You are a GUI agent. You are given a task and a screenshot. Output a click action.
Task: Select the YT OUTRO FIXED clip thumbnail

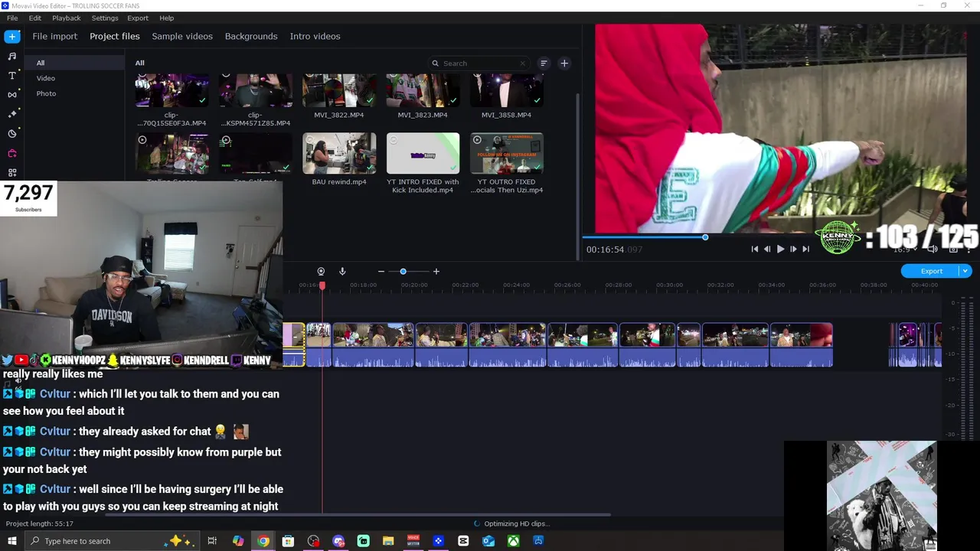point(506,153)
